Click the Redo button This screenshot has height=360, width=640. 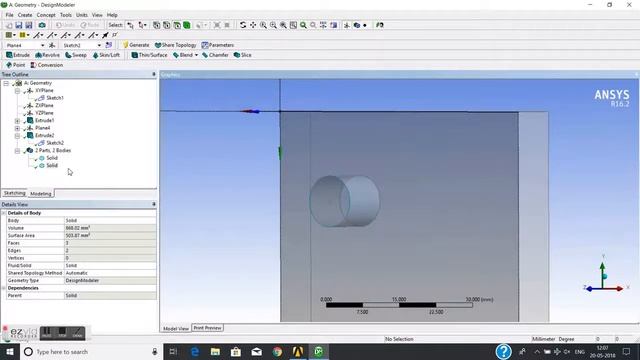[90, 25]
